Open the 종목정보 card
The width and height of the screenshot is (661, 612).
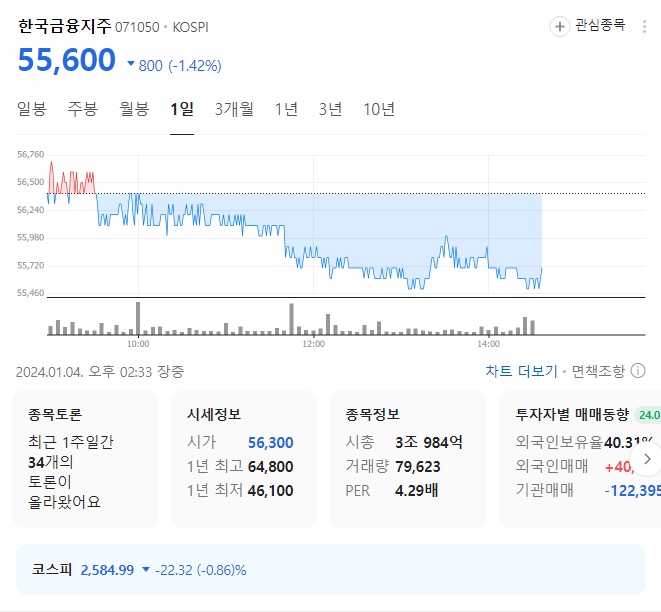click(408, 459)
